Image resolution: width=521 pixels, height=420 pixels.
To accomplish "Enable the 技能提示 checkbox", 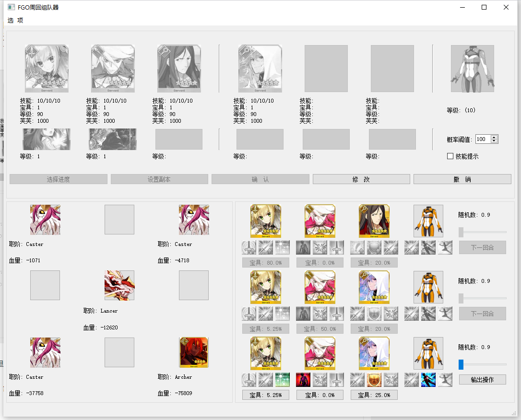I will (450, 156).
